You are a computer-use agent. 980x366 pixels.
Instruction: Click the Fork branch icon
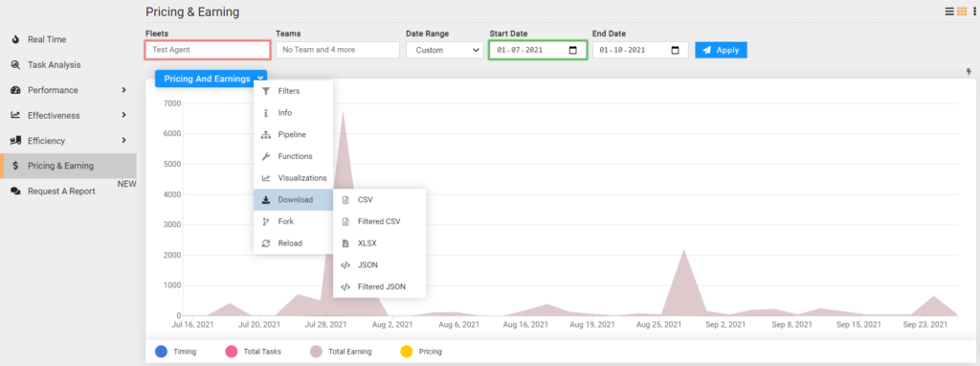point(266,221)
